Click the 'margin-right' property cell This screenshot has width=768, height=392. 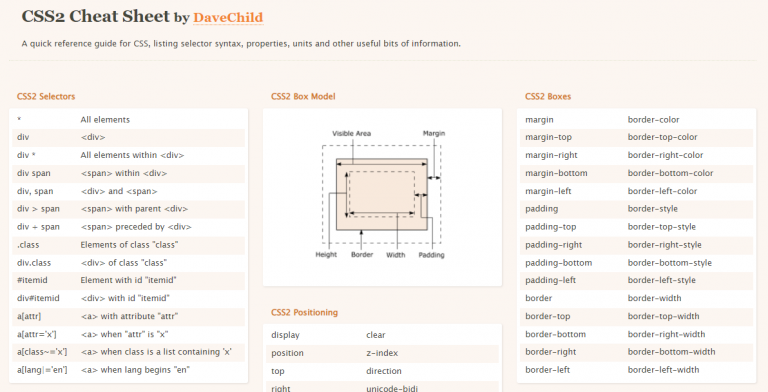pos(551,155)
